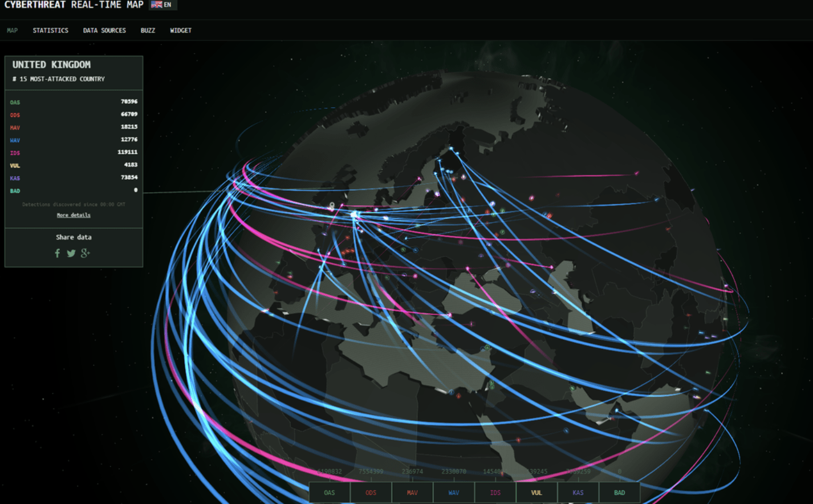Toggle the IDS filter button
The height and width of the screenshot is (504, 813).
point(495,491)
